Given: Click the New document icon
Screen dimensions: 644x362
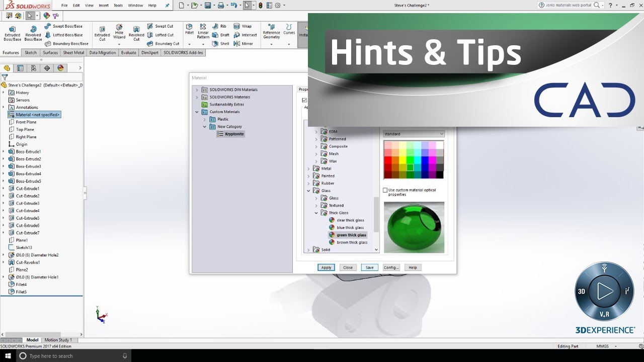Looking at the screenshot, I should pos(181,6).
